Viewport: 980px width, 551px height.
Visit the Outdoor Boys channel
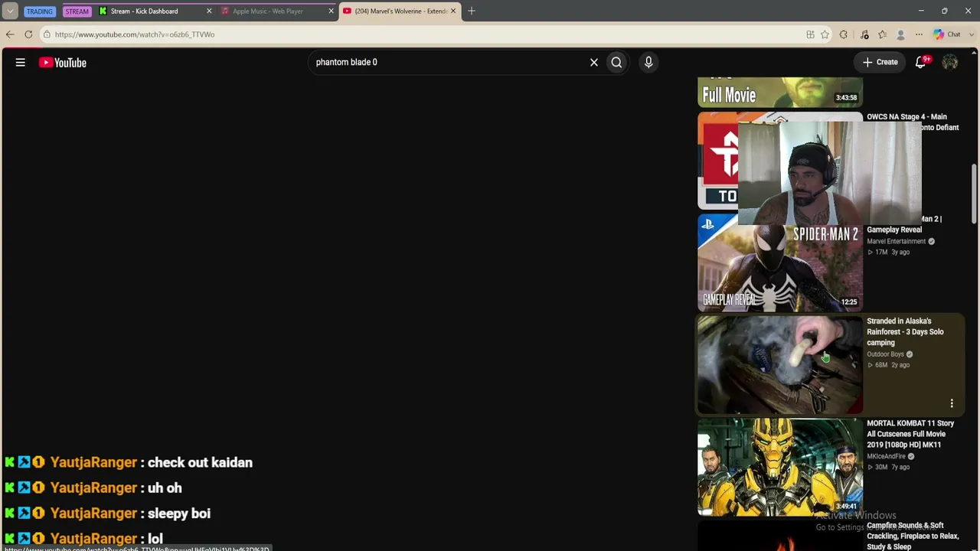pyautogui.click(x=885, y=354)
